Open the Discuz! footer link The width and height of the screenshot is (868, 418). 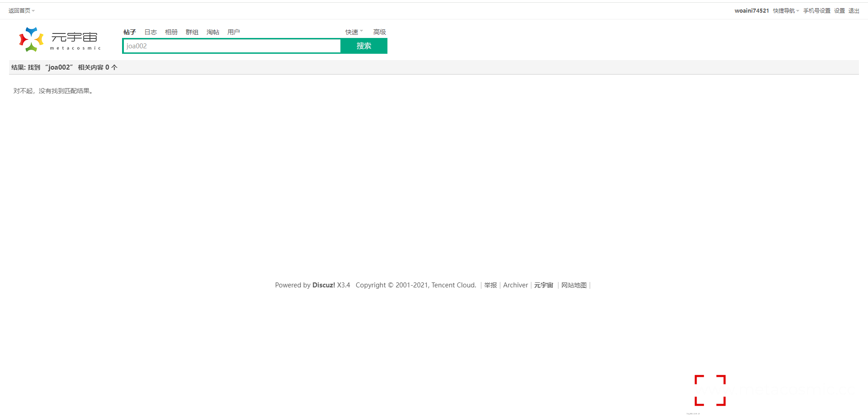[324, 285]
